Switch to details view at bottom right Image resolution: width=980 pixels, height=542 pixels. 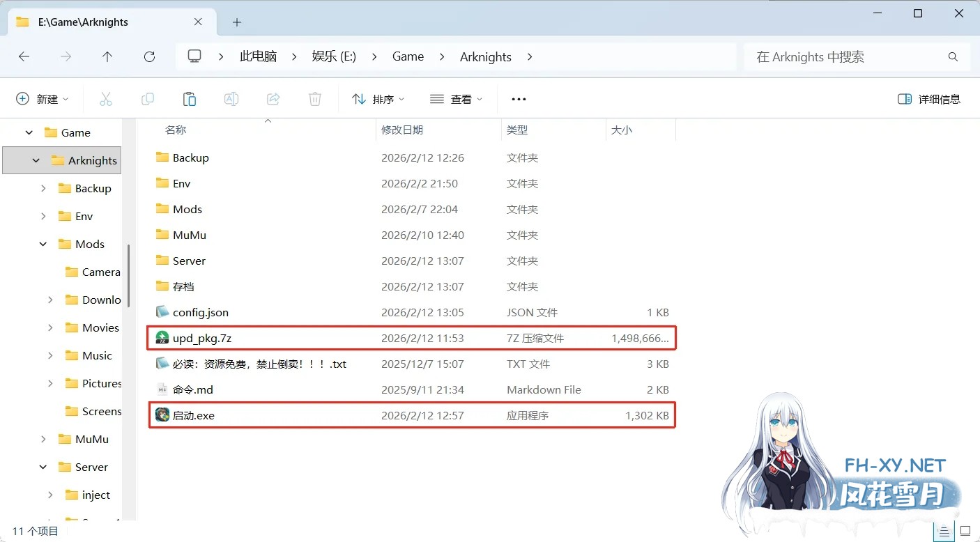(x=944, y=531)
